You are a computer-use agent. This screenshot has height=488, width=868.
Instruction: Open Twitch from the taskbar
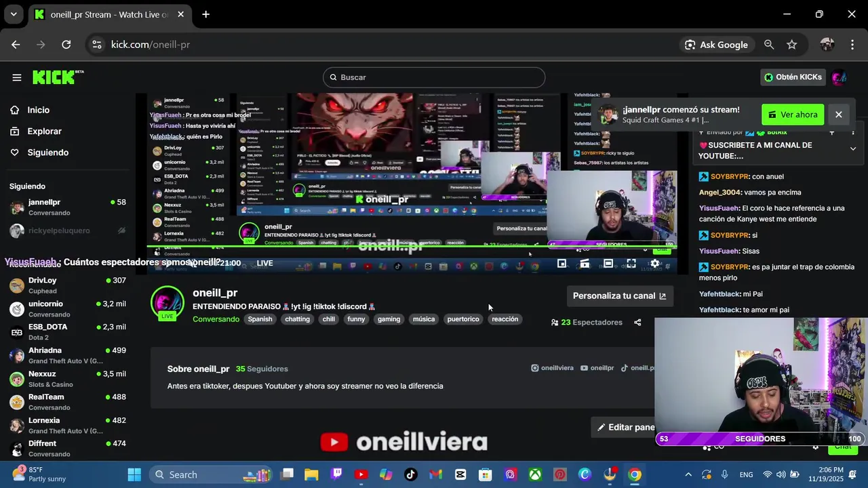336,474
